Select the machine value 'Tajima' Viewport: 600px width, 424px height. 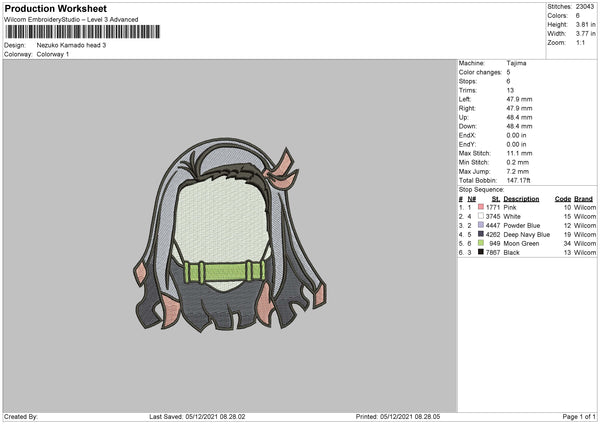516,63
